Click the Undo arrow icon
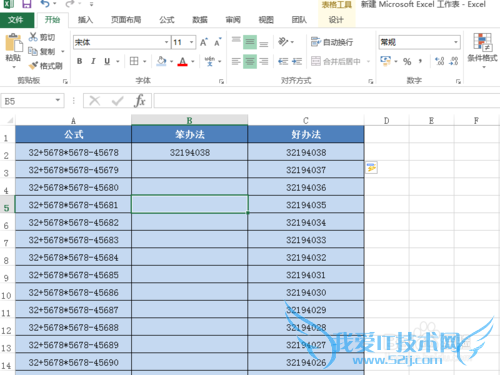 pos(45,4)
